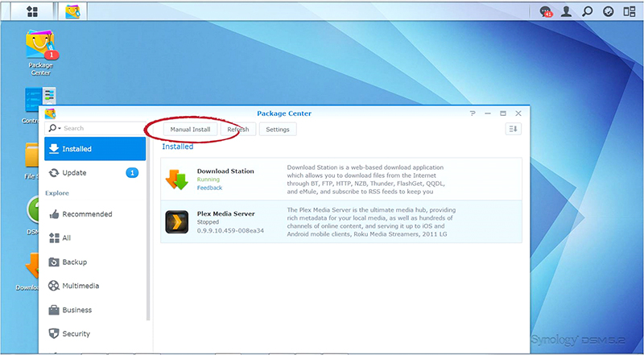Click the sidebar category scrollbar
This screenshot has height=355, width=644.
(x=148, y=230)
